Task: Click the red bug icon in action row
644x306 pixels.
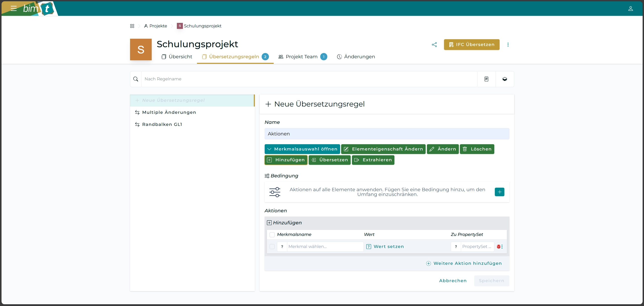Action: click(499, 247)
